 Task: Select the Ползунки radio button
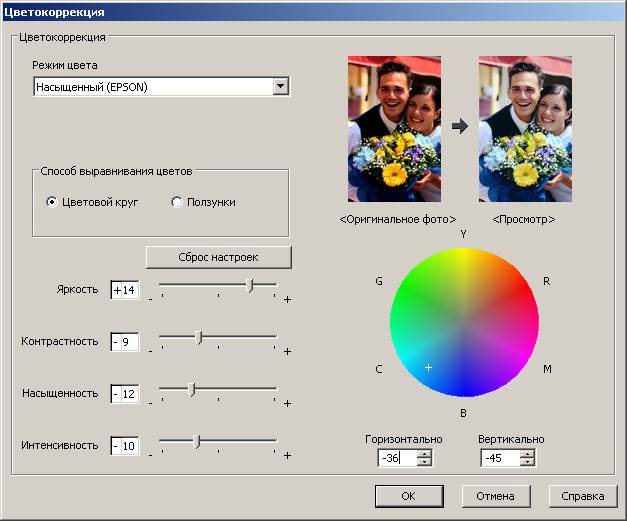[x=176, y=202]
